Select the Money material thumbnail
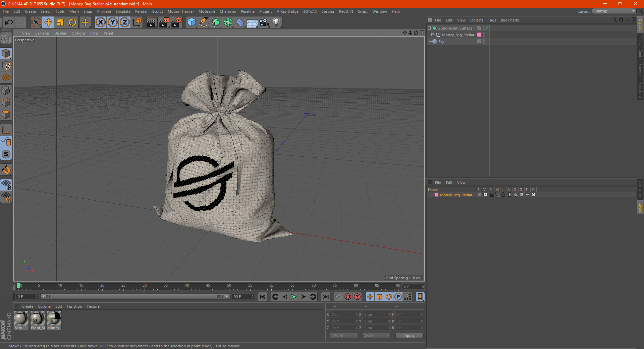The height and width of the screenshot is (349, 644). (x=54, y=320)
